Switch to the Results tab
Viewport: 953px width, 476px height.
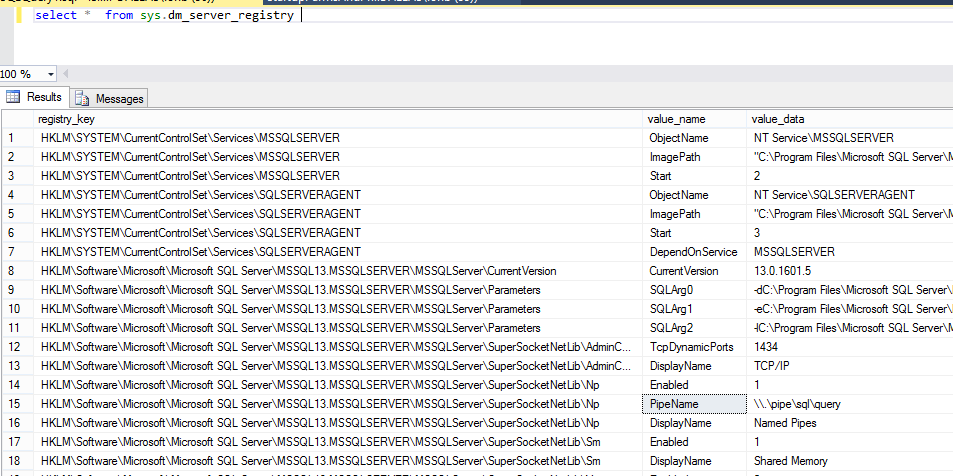tap(35, 97)
